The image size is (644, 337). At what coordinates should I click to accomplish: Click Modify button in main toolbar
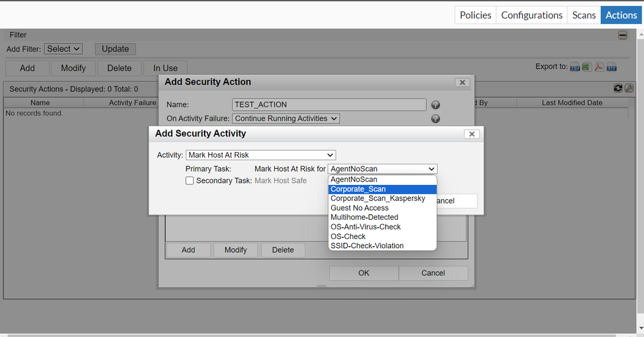pyautogui.click(x=74, y=68)
